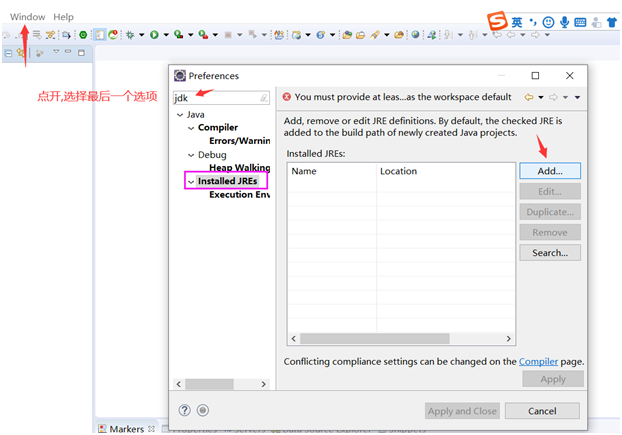Open the Window menu
This screenshot has height=435, width=622.
pyautogui.click(x=27, y=17)
